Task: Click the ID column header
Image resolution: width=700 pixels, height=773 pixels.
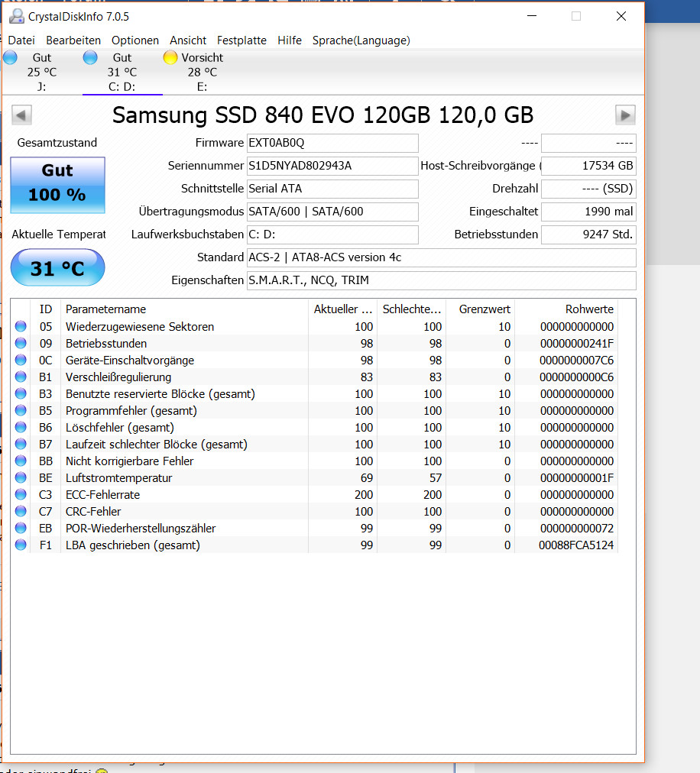Action: pyautogui.click(x=45, y=309)
